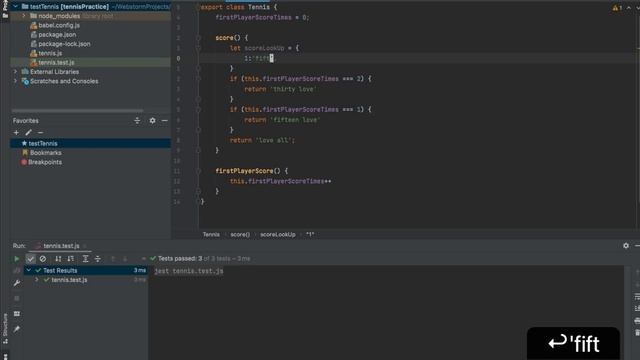The height and width of the screenshot is (360, 640).
Task: Expand the tennis.test.js results node
Action: [37, 280]
